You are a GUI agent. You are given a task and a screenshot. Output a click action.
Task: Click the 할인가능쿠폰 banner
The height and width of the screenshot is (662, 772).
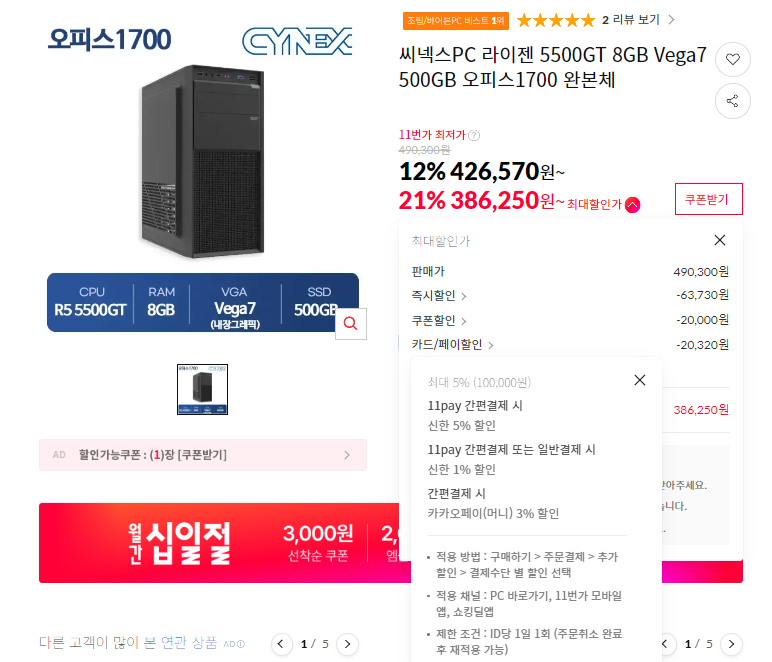[203, 455]
